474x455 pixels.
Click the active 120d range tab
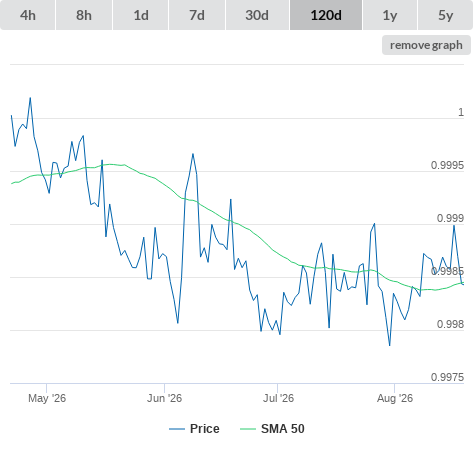pos(326,15)
